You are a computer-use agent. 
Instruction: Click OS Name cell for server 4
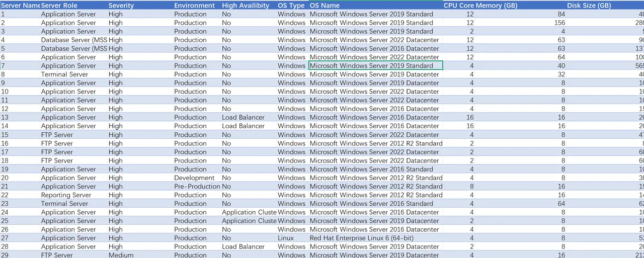(x=375, y=40)
